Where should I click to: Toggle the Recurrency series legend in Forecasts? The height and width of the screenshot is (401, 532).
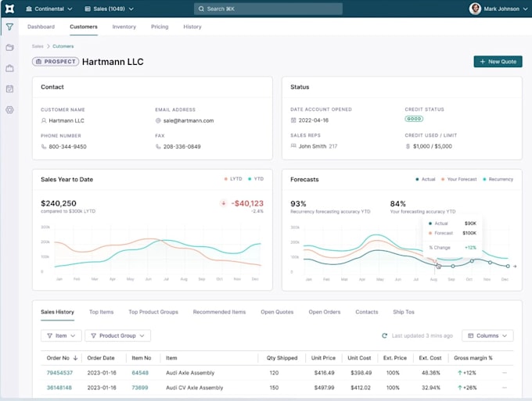(x=498, y=179)
